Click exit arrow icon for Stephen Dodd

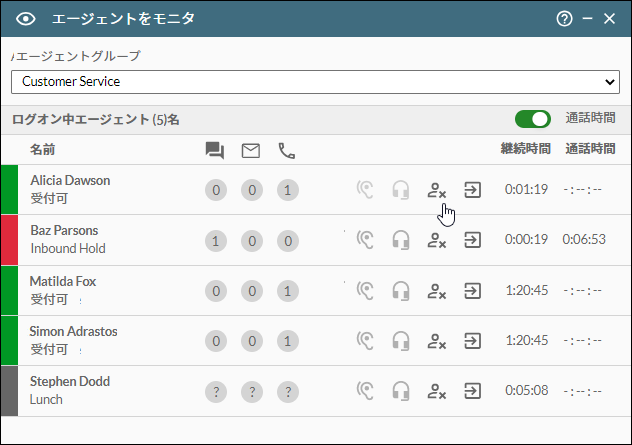pyautogui.click(x=472, y=391)
